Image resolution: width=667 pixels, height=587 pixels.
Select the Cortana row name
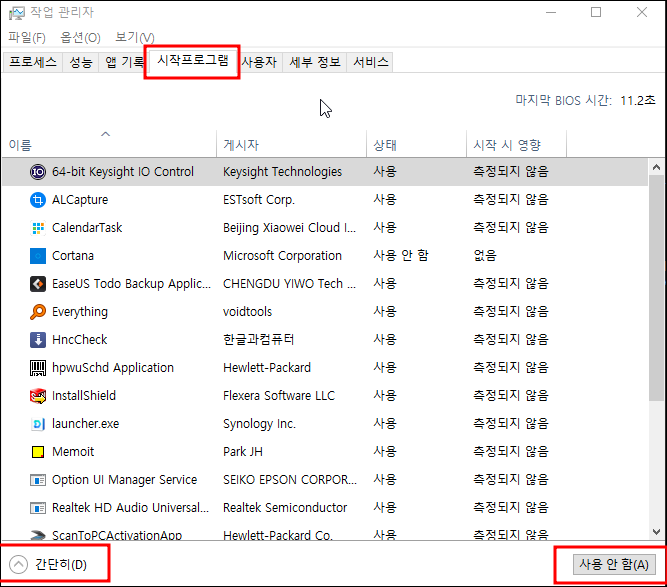click(x=73, y=256)
